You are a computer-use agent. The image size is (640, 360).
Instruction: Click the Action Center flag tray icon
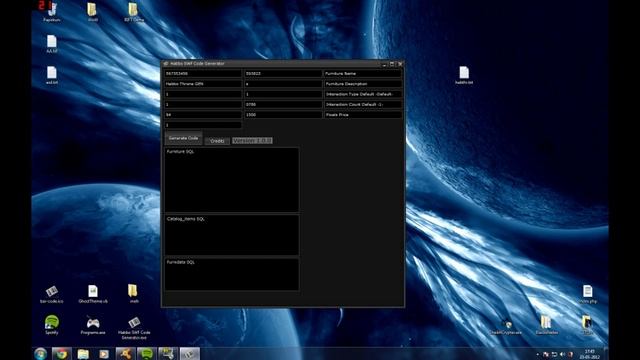click(546, 354)
